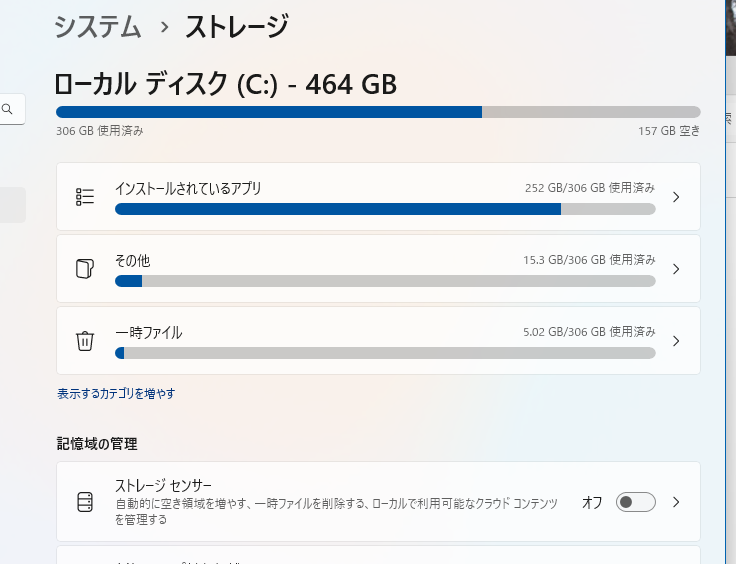The height and width of the screenshot is (564, 736).
Task: Click the search magnifier icon
Action: coord(7,109)
